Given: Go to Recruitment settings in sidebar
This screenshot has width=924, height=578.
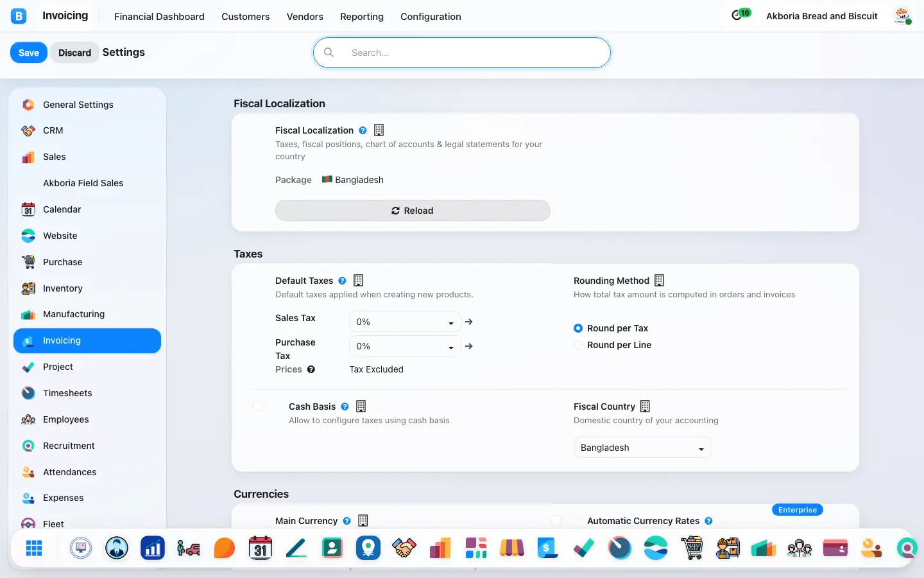Looking at the screenshot, I should [87, 446].
